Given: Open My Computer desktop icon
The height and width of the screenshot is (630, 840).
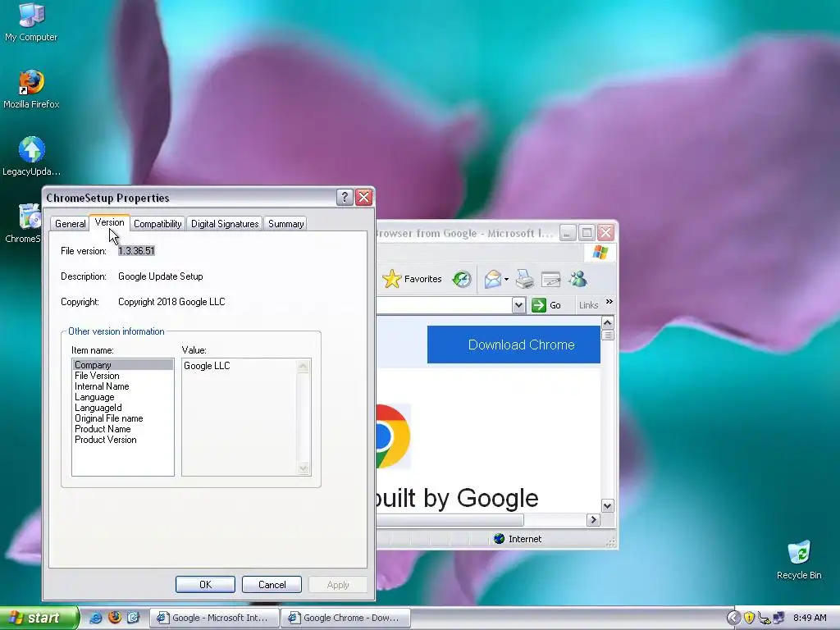Looking at the screenshot, I should coord(31,22).
